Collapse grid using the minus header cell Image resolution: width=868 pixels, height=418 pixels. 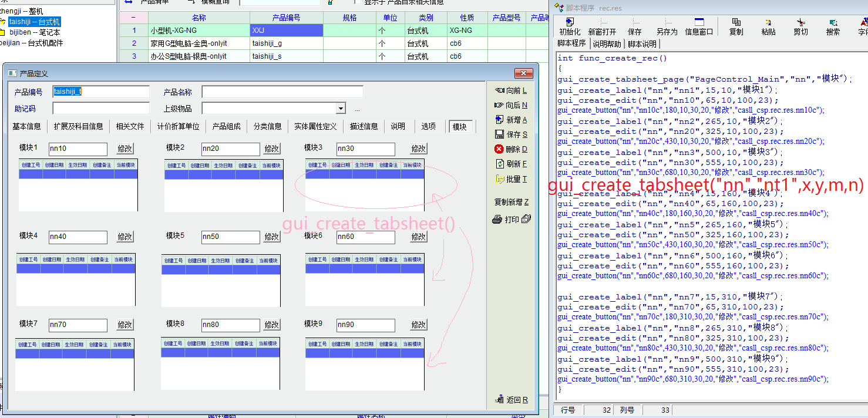[133, 18]
